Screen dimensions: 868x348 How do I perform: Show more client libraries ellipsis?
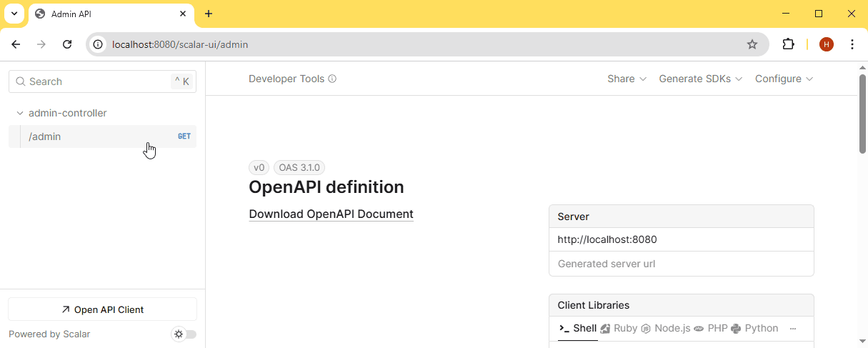click(793, 329)
